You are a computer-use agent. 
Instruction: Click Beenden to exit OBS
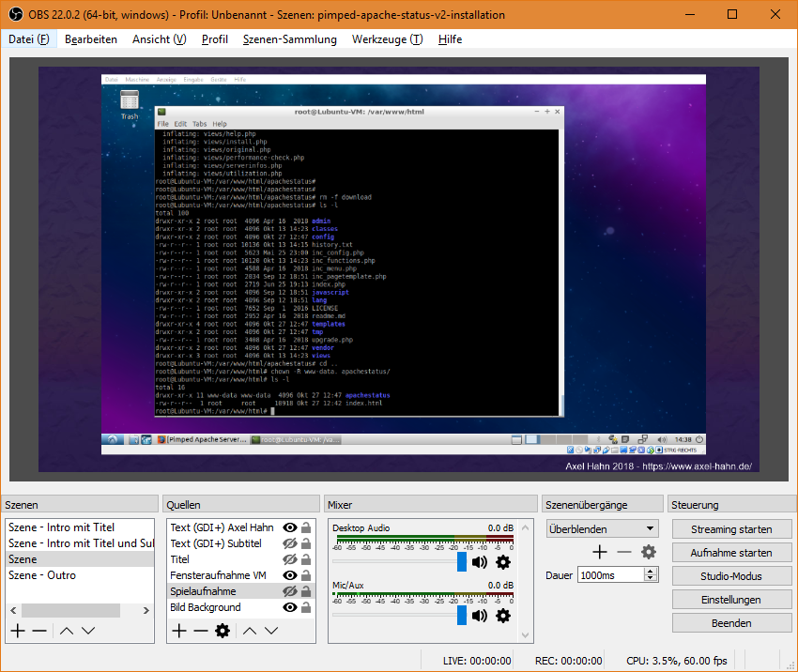pos(731,622)
